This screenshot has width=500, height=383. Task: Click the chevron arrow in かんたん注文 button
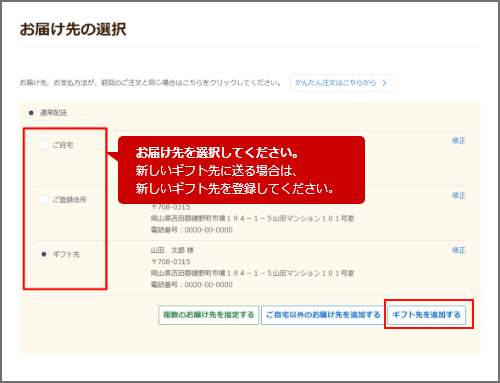click(x=384, y=83)
